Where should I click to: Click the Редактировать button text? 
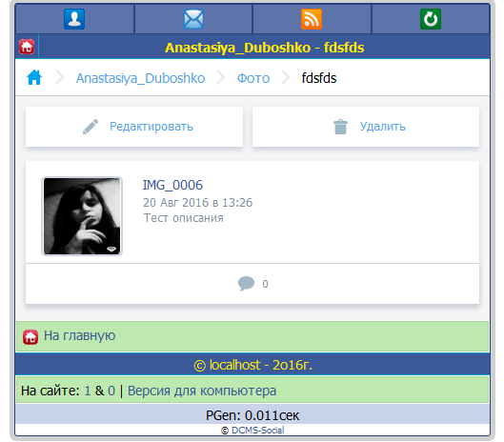pyautogui.click(x=151, y=127)
